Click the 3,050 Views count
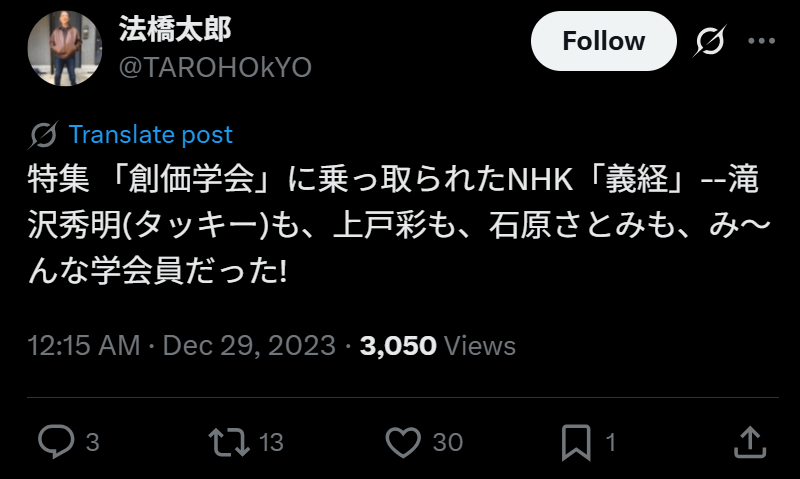800x479 pixels. tap(438, 346)
